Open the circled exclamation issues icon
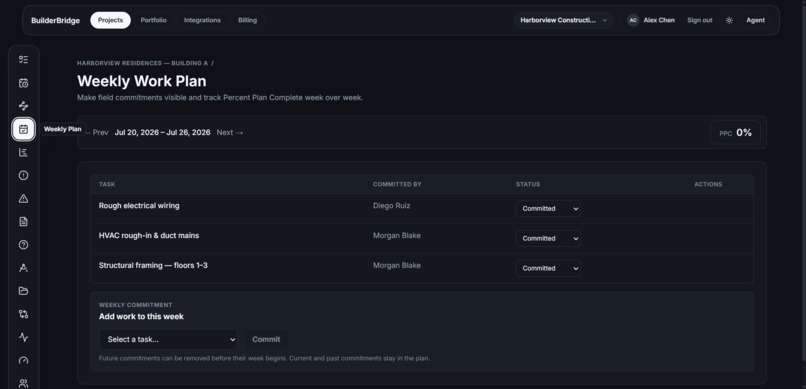Viewport: 806px width, 389px height. [23, 175]
